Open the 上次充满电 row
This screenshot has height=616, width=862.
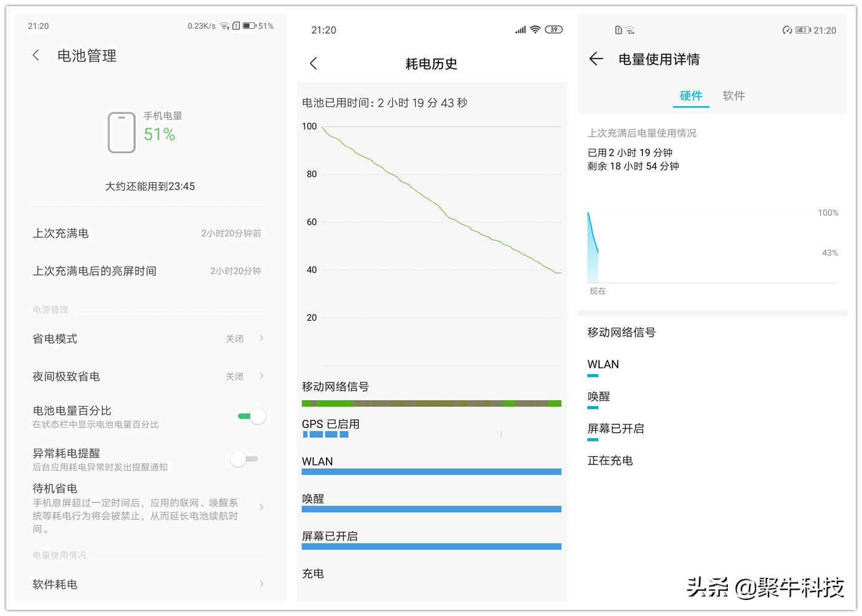click(150, 234)
